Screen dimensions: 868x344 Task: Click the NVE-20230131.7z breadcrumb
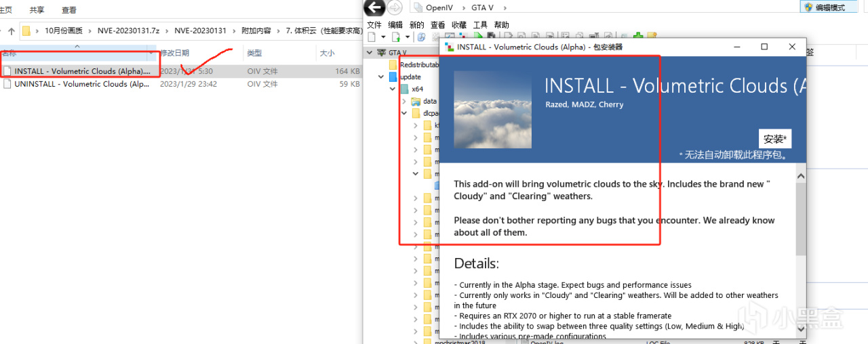[x=129, y=30]
